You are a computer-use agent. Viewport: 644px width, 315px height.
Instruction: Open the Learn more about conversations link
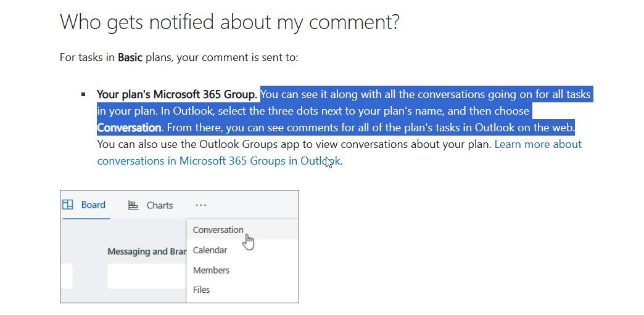339,152
